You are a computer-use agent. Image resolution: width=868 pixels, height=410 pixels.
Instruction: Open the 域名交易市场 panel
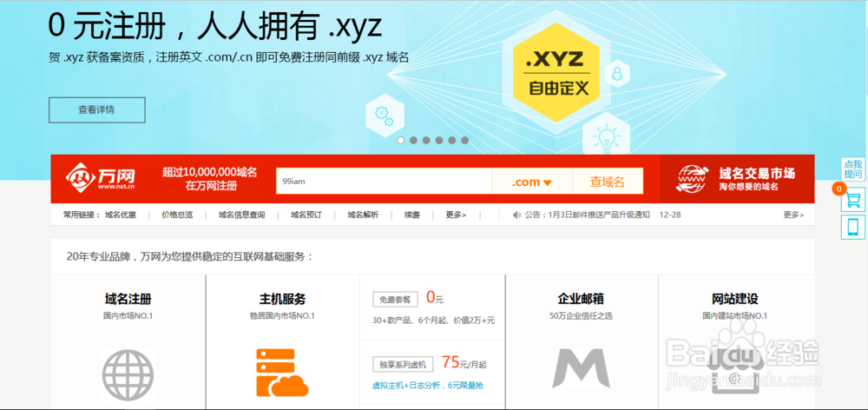coord(737,179)
